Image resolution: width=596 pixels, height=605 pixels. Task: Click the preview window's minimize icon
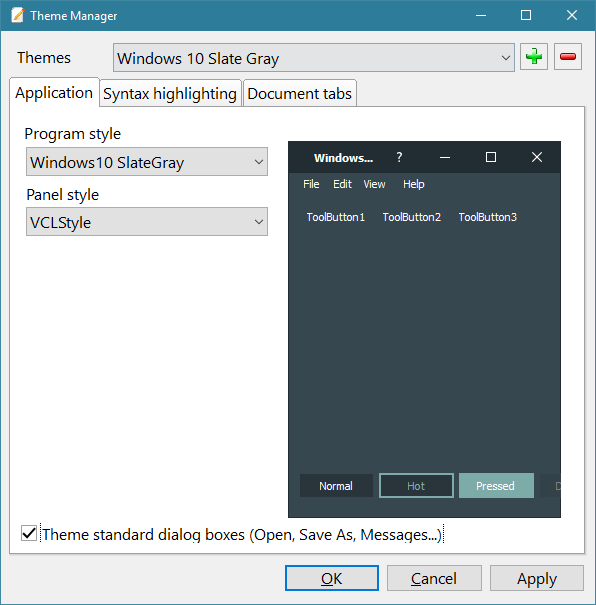445,157
